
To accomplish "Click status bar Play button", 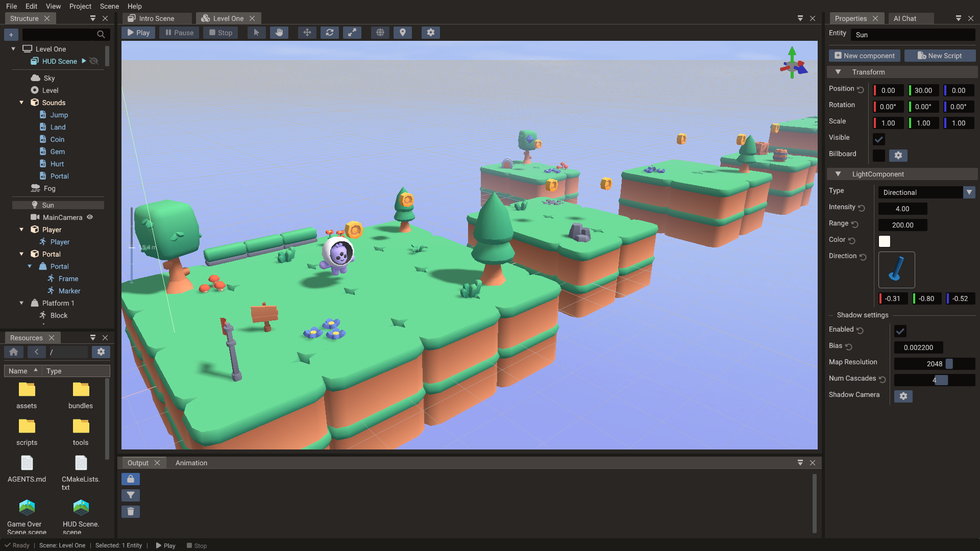I will point(166,545).
